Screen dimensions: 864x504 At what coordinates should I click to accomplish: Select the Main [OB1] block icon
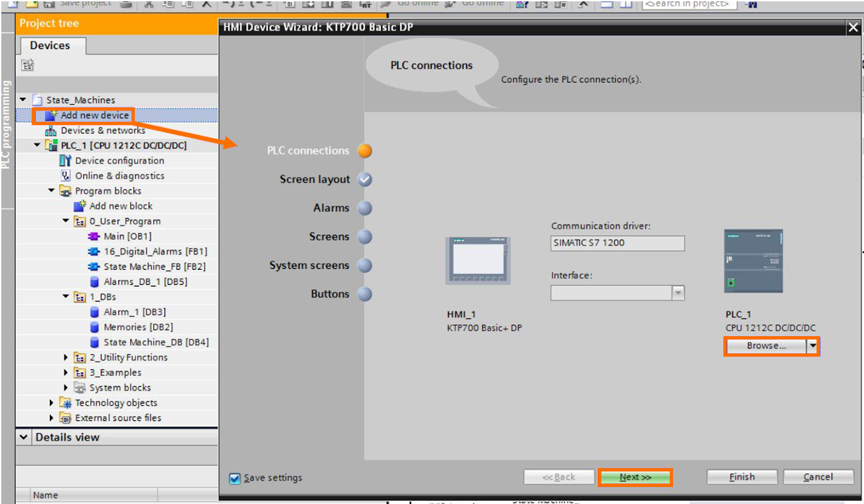[x=94, y=236]
